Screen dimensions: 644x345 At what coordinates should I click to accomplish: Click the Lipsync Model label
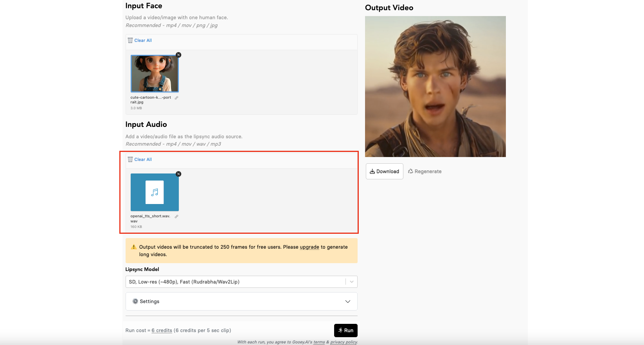click(x=142, y=269)
